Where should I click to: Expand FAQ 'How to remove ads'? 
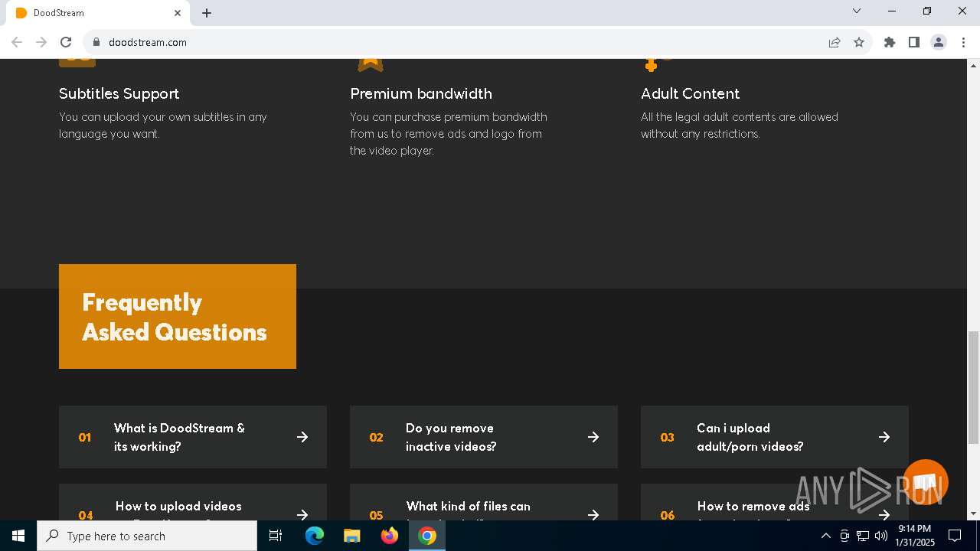[x=775, y=502]
